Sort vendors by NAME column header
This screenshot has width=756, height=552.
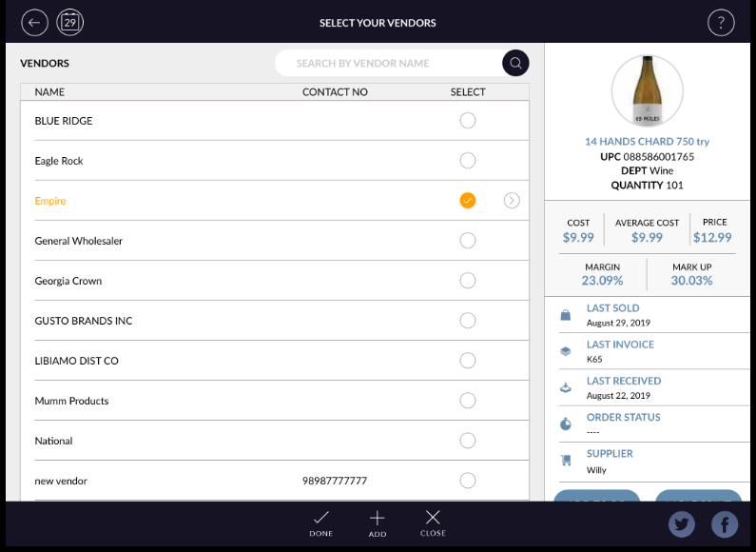[49, 92]
